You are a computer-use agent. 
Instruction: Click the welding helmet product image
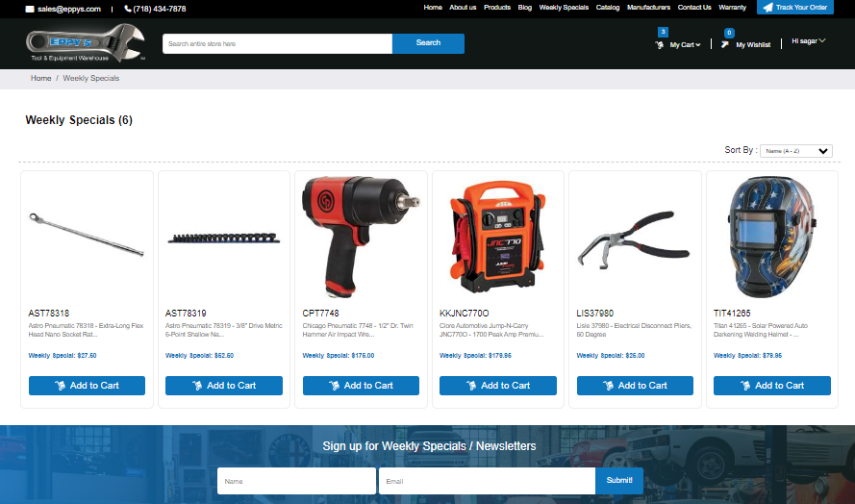pos(772,238)
